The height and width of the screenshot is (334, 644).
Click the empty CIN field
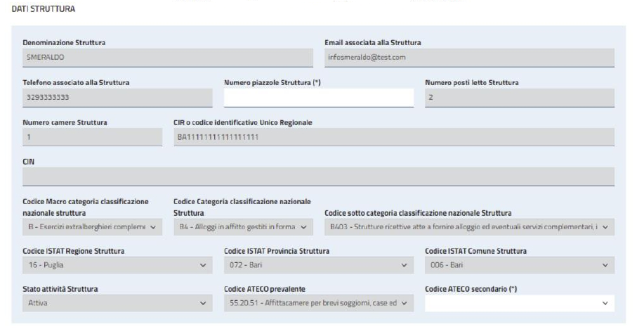(319, 176)
